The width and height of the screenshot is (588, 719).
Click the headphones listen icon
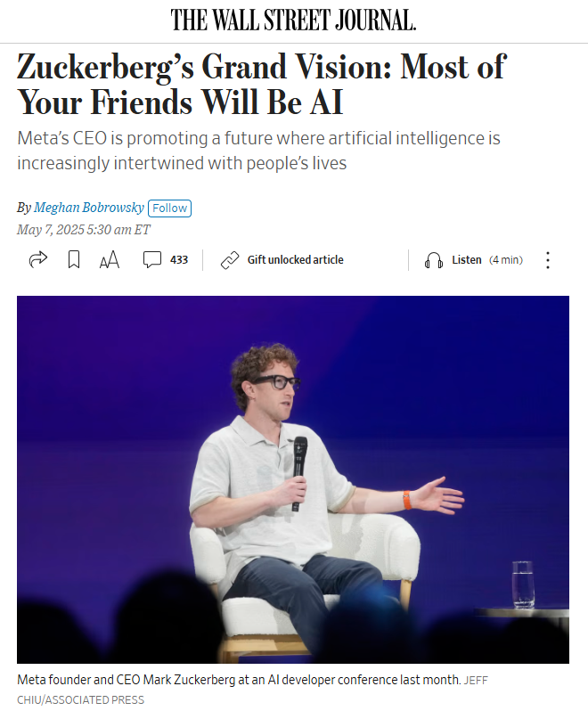434,260
